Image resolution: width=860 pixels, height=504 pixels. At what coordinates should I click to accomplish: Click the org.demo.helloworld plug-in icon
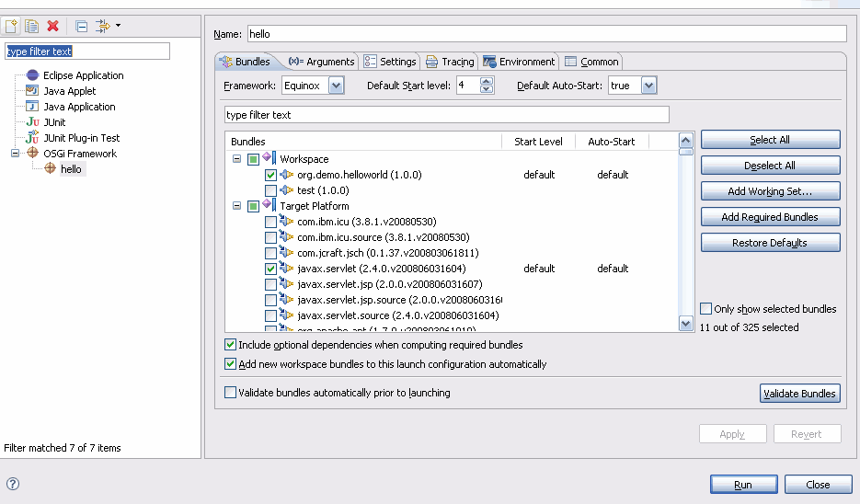pos(287,175)
